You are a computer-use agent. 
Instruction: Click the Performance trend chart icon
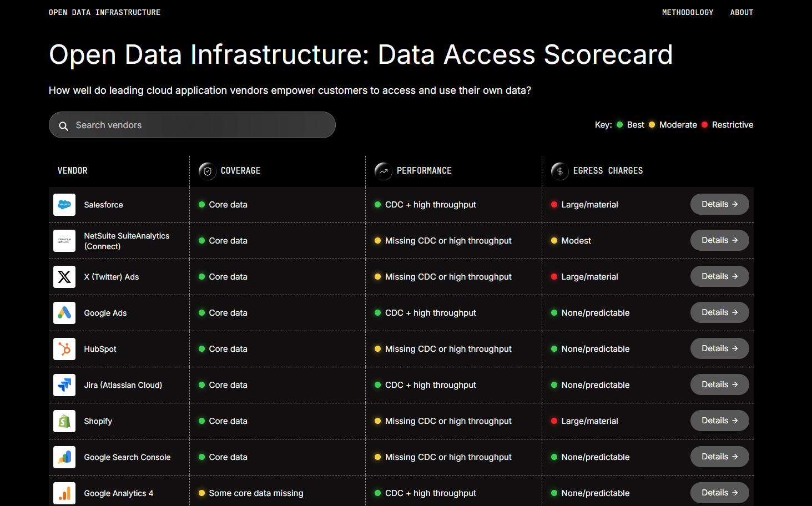[384, 171]
